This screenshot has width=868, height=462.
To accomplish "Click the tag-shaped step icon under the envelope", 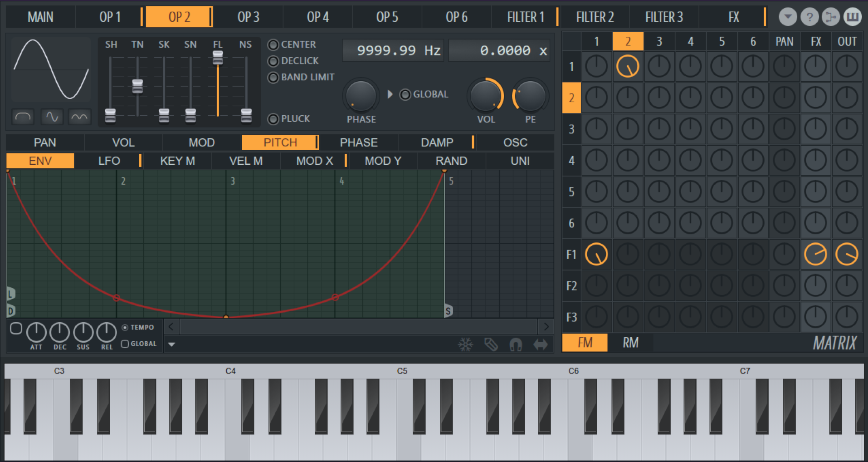I will click(x=491, y=344).
